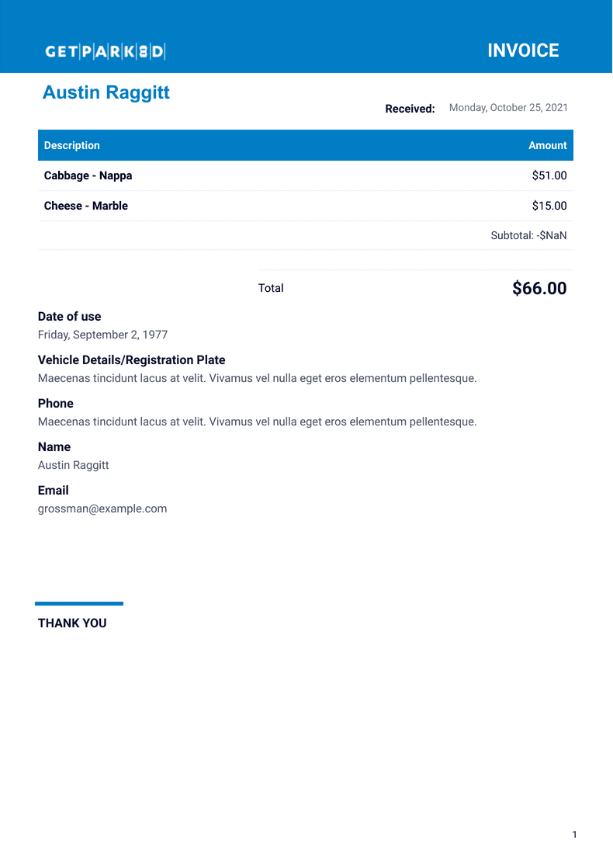Image resolution: width=613 pixels, height=868 pixels.
Task: Click the GETPARK8D logo
Action: pyautogui.click(x=106, y=52)
